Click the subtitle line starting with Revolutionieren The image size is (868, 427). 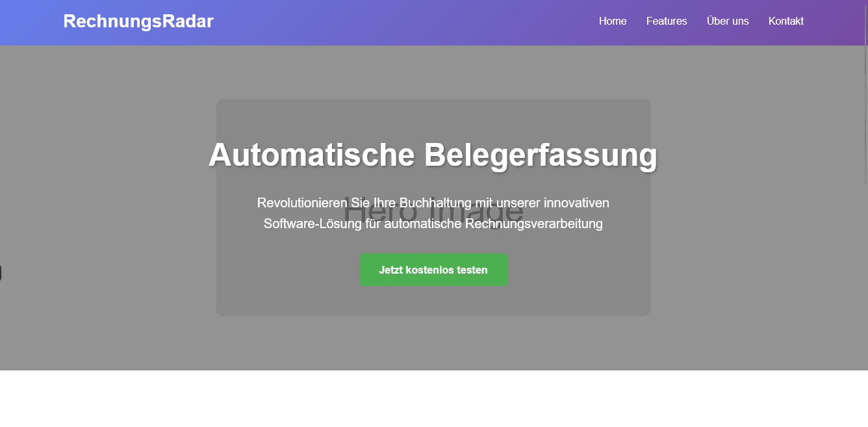433,203
